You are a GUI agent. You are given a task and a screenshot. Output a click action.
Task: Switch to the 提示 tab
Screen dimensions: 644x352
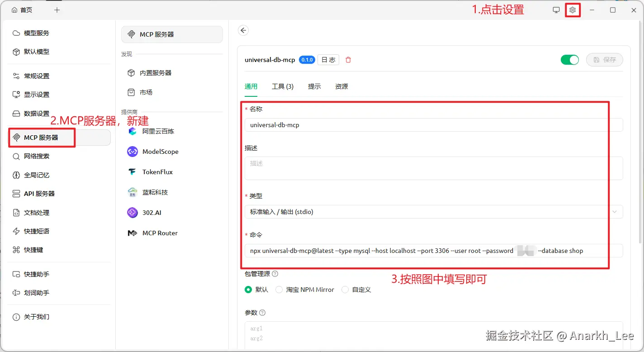click(314, 86)
